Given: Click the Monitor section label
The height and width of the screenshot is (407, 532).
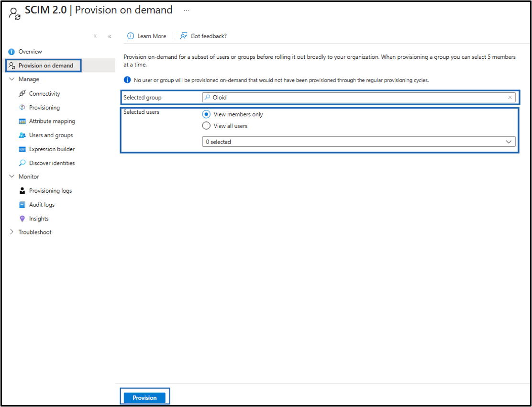Looking at the screenshot, I should click(x=29, y=176).
